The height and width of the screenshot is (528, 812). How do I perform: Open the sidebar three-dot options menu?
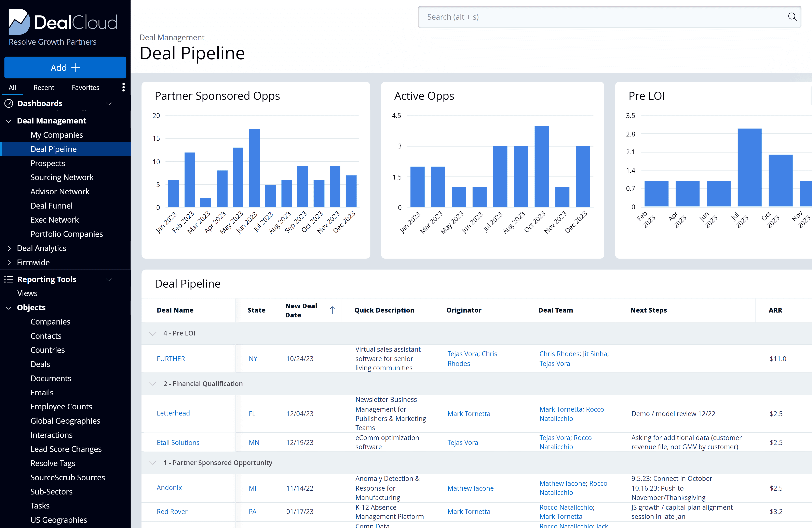(123, 87)
